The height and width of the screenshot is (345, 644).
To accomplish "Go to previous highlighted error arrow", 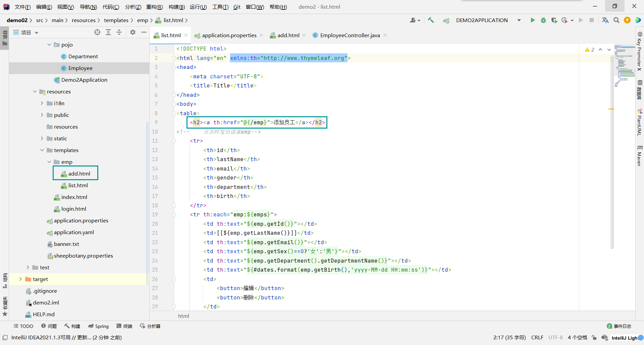I will coord(600,50).
